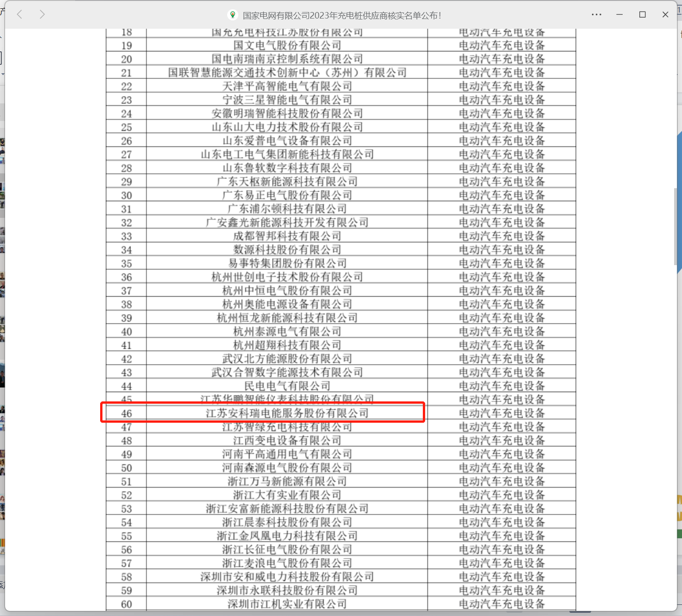The image size is (682, 616).
Task: Click serial number 19 cell
Action: (x=127, y=45)
